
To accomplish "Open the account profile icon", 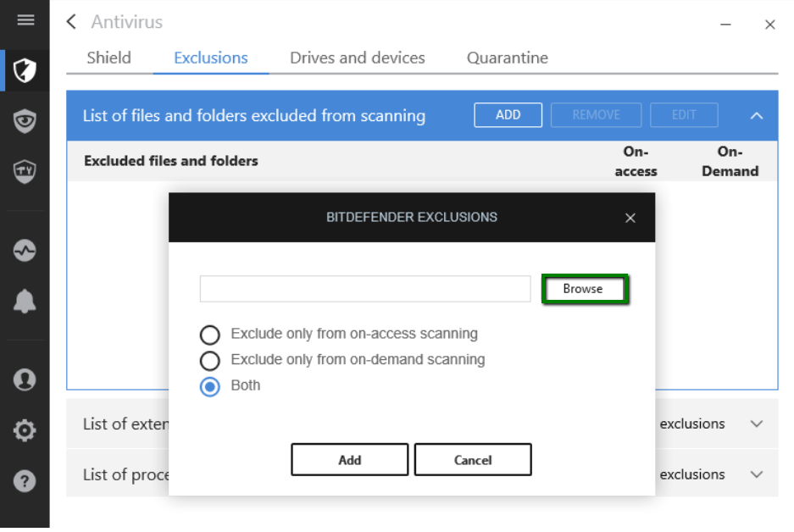I will [25, 380].
